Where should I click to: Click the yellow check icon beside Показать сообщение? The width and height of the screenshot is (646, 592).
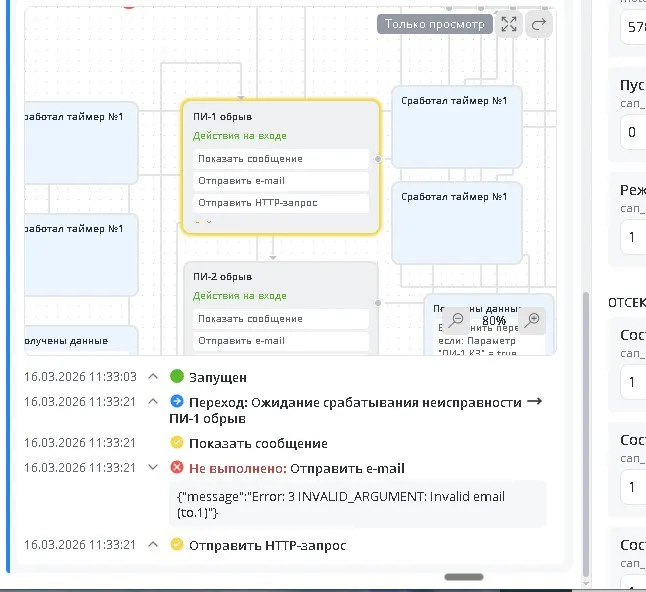point(177,443)
